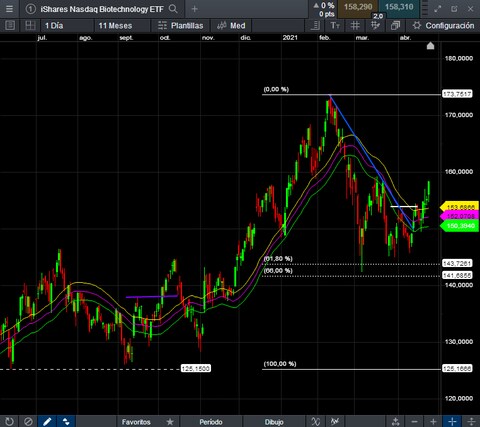
Task: Click the green 150,3940 moving average label
Action: click(459, 226)
